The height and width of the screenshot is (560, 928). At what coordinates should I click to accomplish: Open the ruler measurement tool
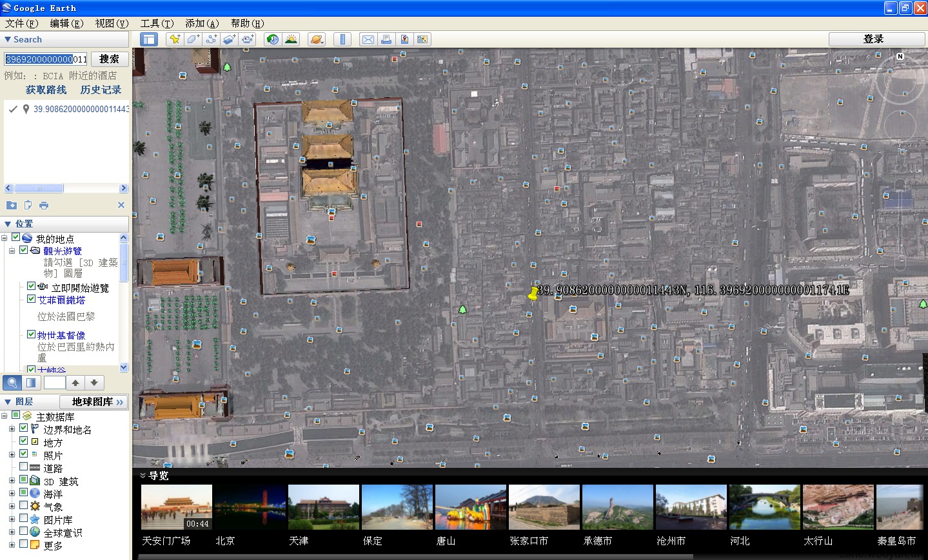[x=342, y=39]
